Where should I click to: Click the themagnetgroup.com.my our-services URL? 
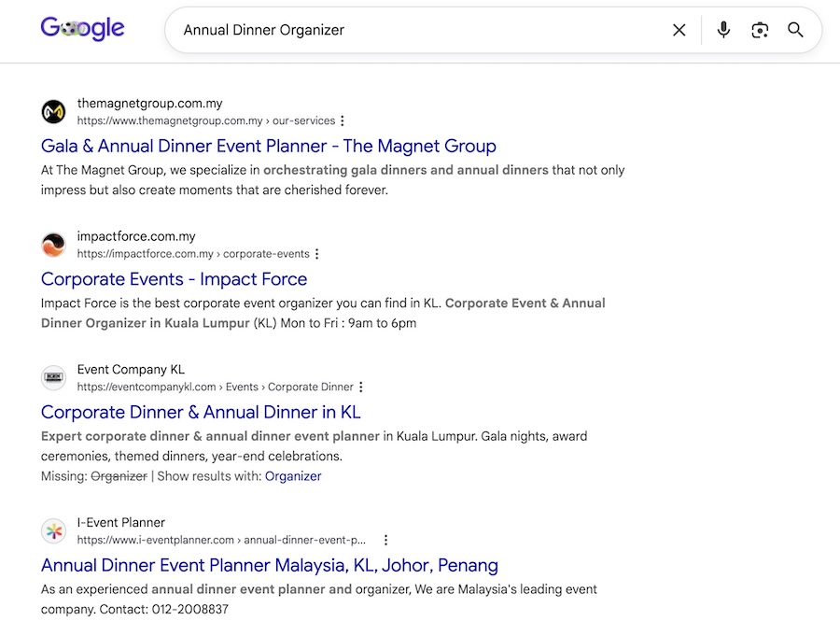[x=206, y=120]
